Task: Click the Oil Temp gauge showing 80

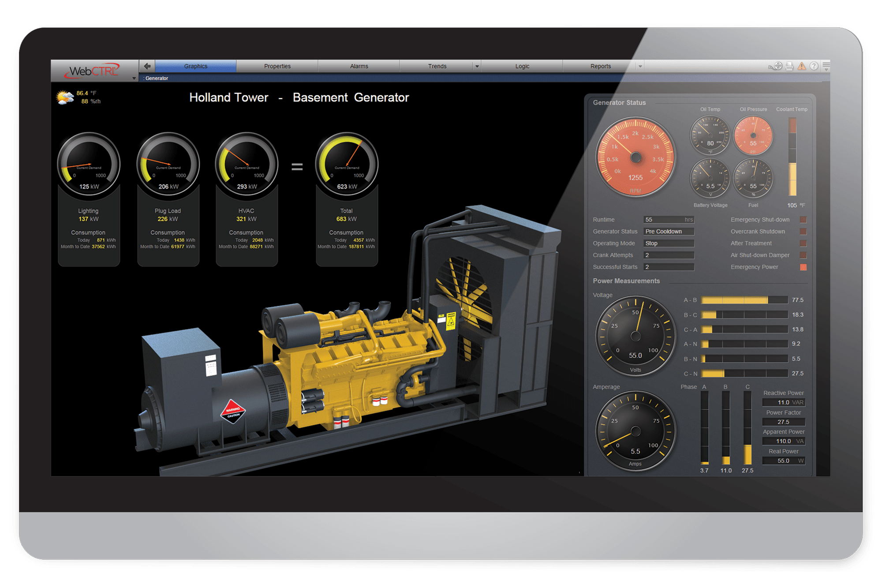Action: pos(710,135)
